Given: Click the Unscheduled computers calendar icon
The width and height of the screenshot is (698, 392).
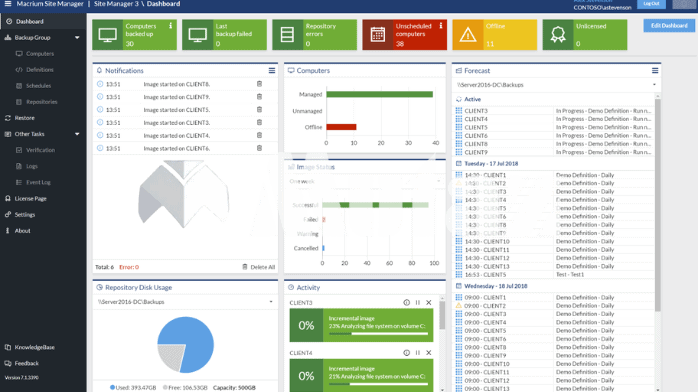Looking at the screenshot, I should click(x=378, y=35).
